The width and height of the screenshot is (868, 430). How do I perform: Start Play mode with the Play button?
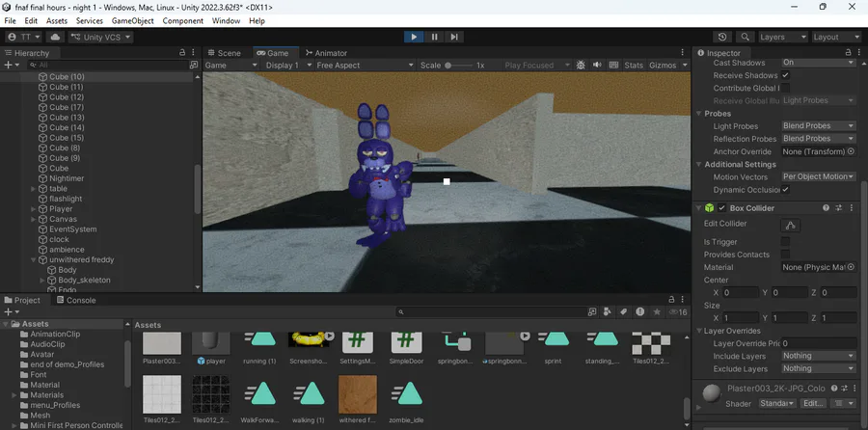tap(414, 37)
